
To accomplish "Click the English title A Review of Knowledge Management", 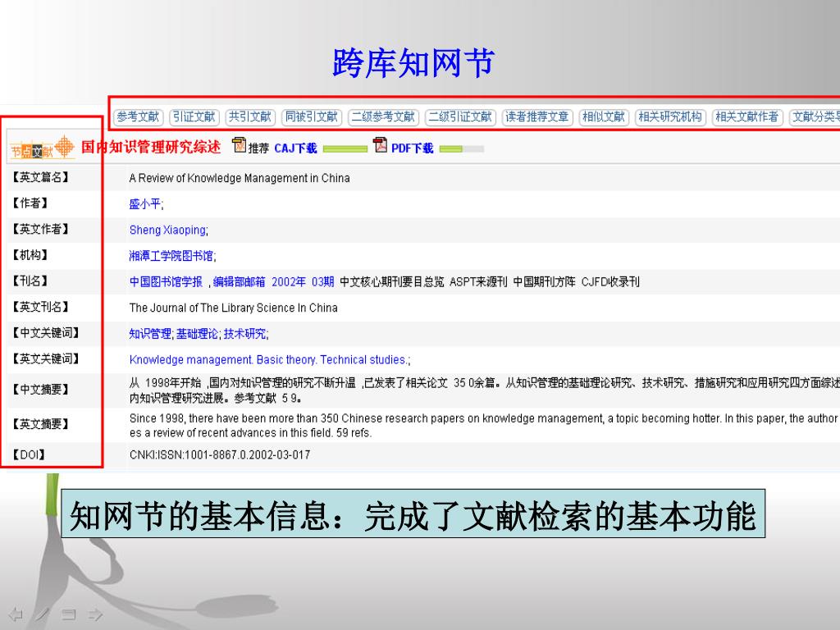I will coord(240,178).
